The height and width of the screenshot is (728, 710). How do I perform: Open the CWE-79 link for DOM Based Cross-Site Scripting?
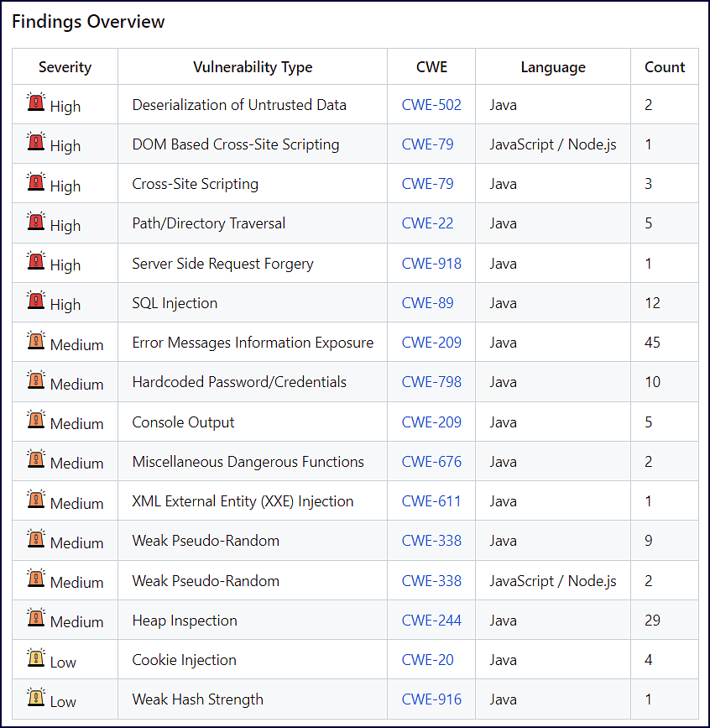[x=427, y=144]
